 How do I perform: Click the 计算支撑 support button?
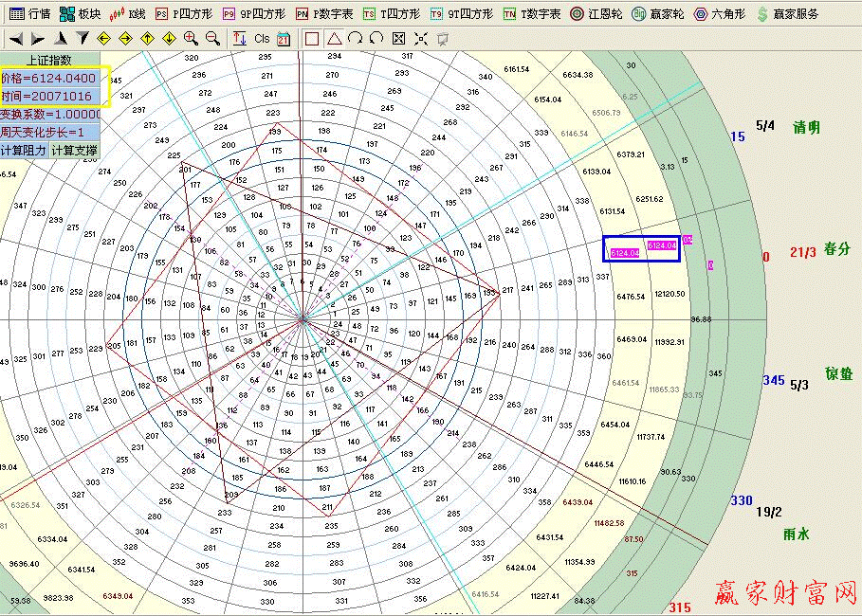point(75,150)
